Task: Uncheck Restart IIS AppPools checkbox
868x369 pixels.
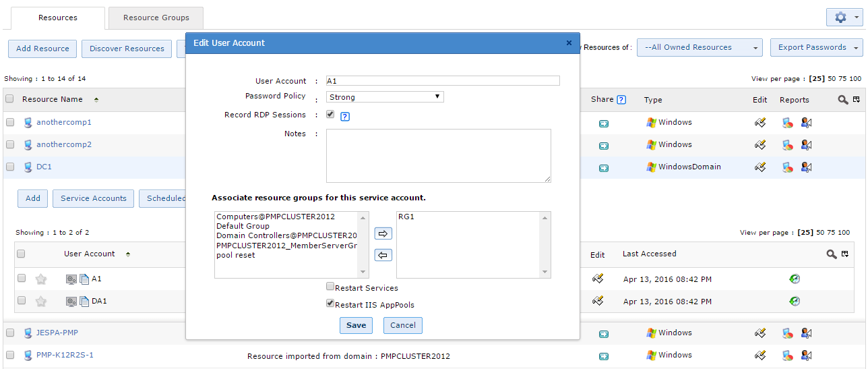Action: [x=330, y=304]
